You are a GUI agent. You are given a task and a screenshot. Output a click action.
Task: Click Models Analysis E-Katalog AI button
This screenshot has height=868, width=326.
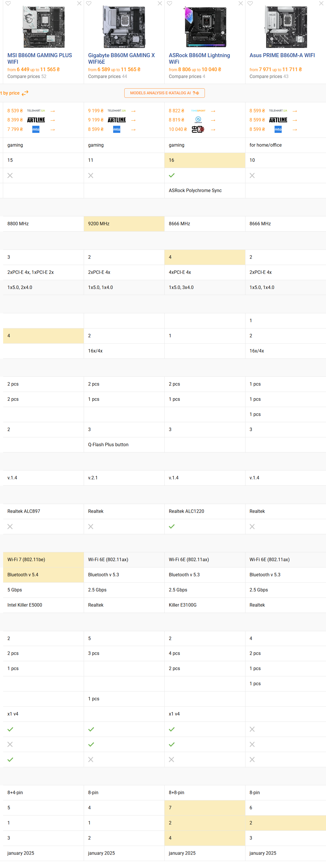click(164, 93)
